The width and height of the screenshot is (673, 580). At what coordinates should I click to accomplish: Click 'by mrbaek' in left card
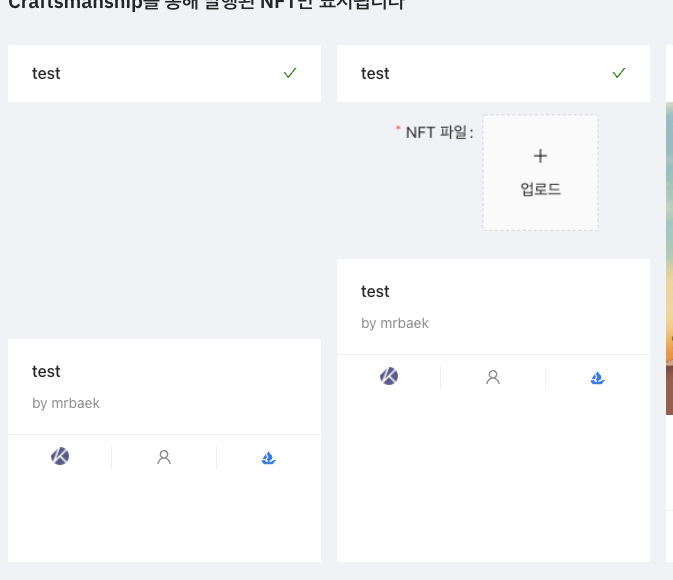(x=66, y=403)
